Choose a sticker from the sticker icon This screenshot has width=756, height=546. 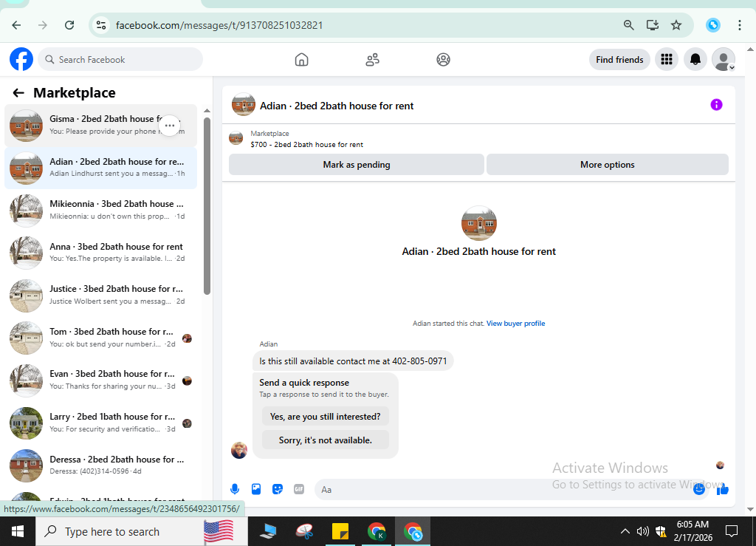coord(278,489)
